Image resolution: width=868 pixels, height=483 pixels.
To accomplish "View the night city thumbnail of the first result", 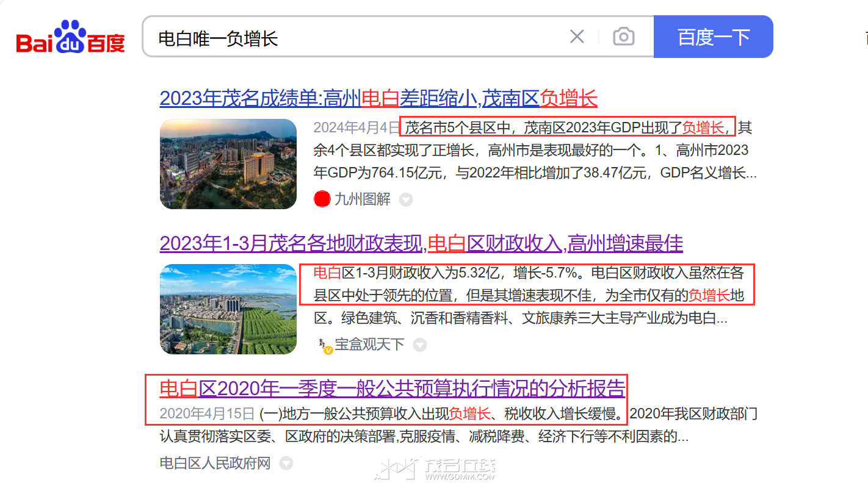I will click(x=228, y=164).
